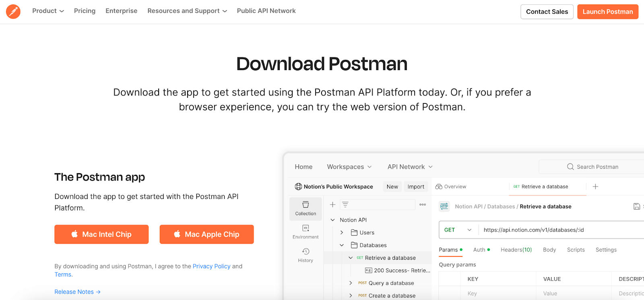Click the request URL field
Viewport: 644px width, 300px height.
click(x=561, y=230)
